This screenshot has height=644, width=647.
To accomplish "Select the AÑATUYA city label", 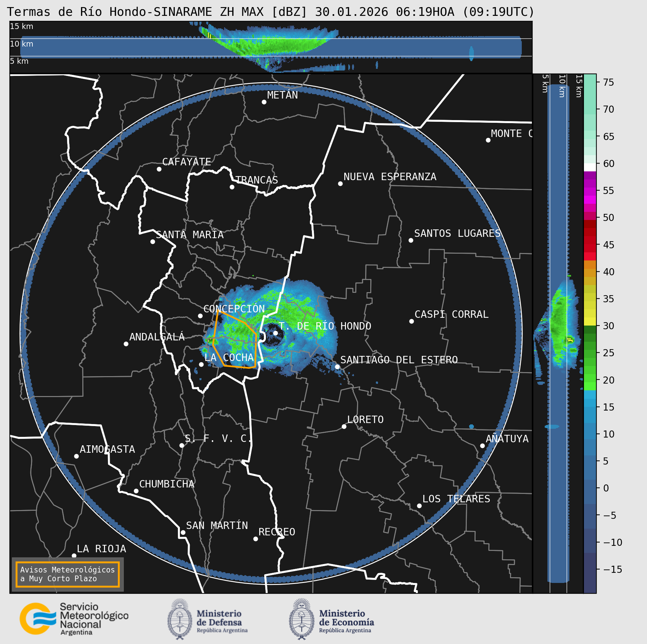I will (x=507, y=439).
